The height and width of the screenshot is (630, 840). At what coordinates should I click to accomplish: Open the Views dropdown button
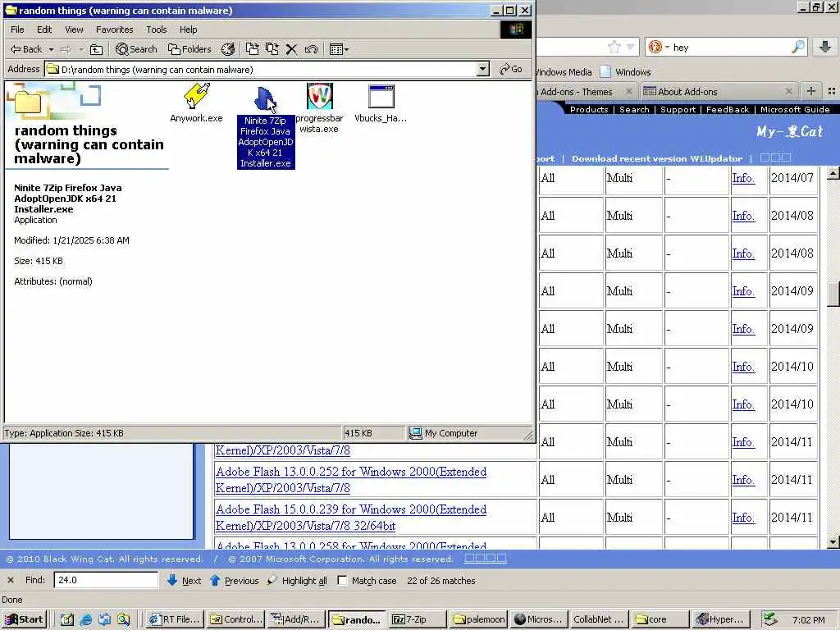pyautogui.click(x=339, y=49)
